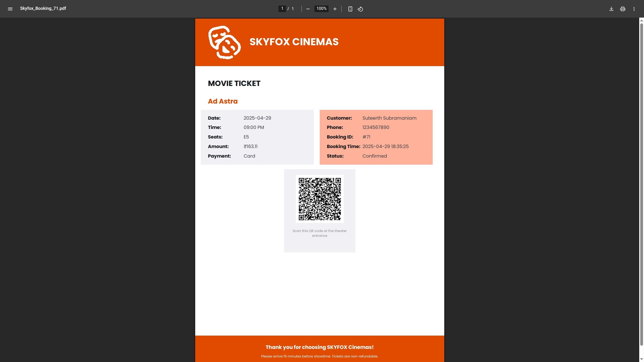The width and height of the screenshot is (644, 362).
Task: Click the scroll up arrow
Action: coord(641,20)
